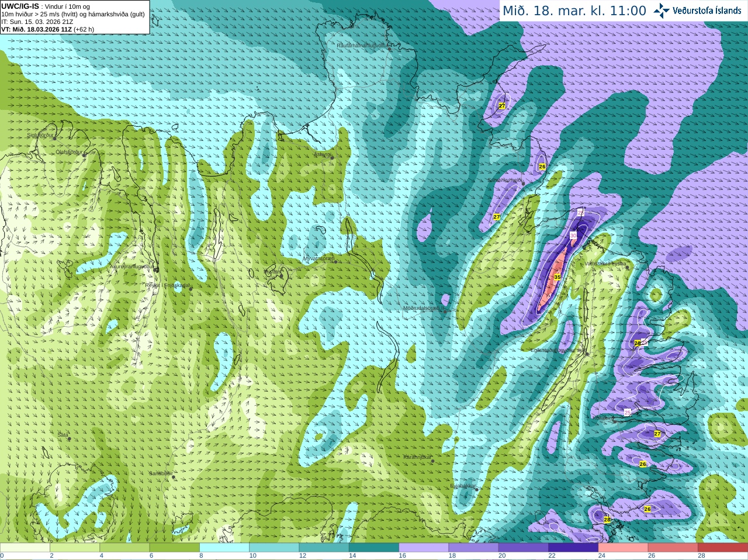Click the yellow 26 label just northeast of Sandvíkurheiði
This screenshot has height=560, width=748.
coord(542,167)
